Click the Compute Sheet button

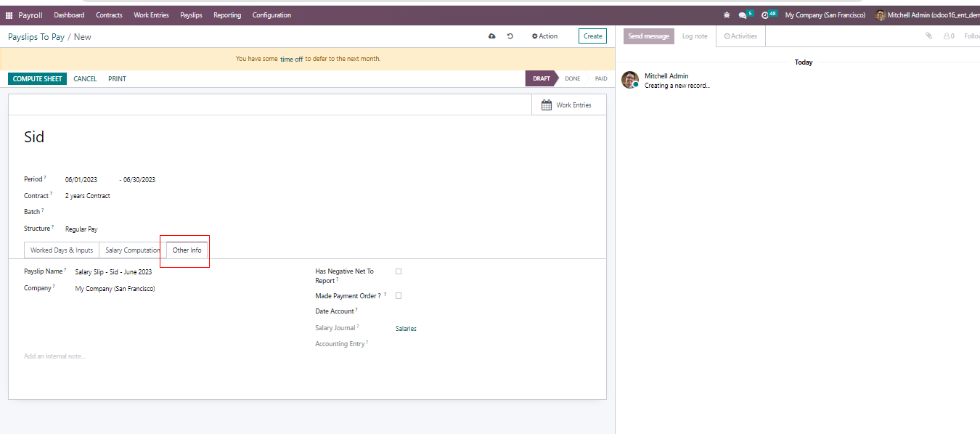tap(38, 78)
